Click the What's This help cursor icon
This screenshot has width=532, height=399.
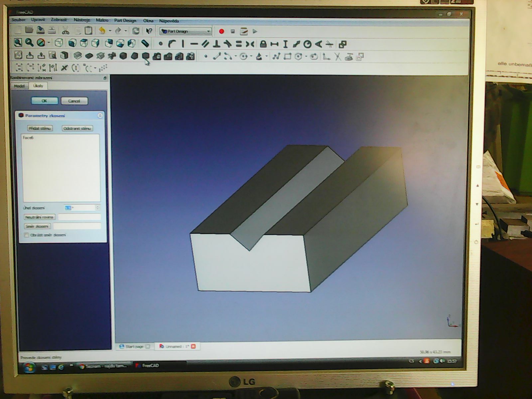pyautogui.click(x=149, y=31)
